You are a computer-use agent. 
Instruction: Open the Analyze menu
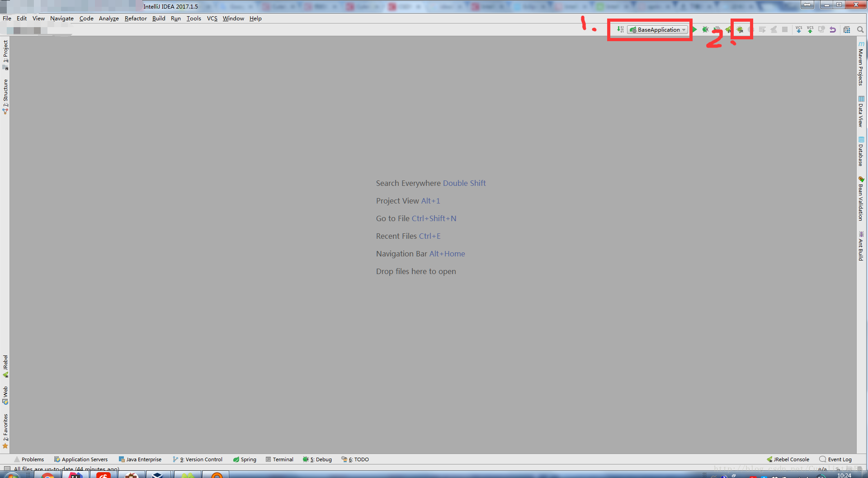pos(109,19)
